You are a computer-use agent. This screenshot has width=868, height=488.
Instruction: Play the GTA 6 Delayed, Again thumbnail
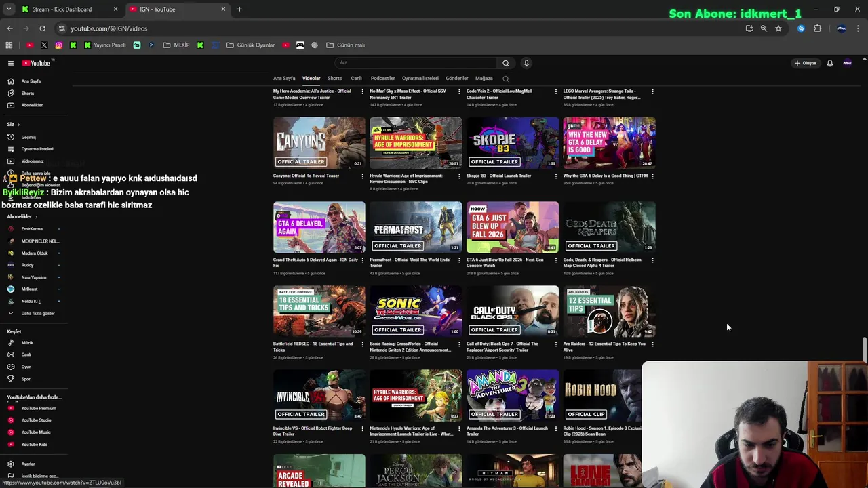pyautogui.click(x=319, y=227)
